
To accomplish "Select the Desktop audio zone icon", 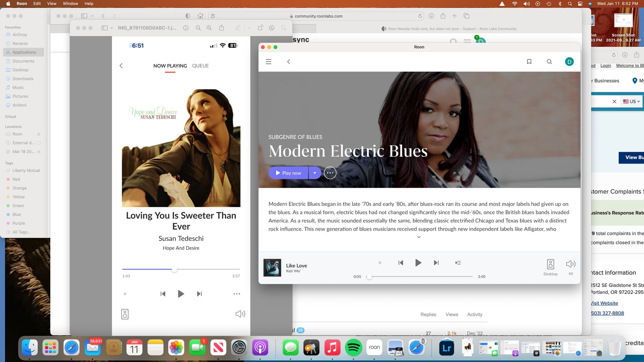I will 550,264.
